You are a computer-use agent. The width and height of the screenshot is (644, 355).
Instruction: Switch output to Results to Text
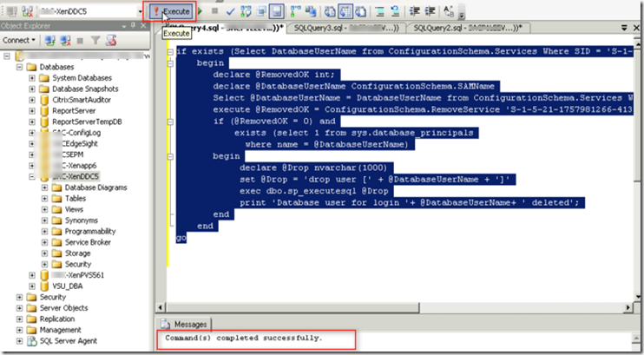(x=330, y=11)
